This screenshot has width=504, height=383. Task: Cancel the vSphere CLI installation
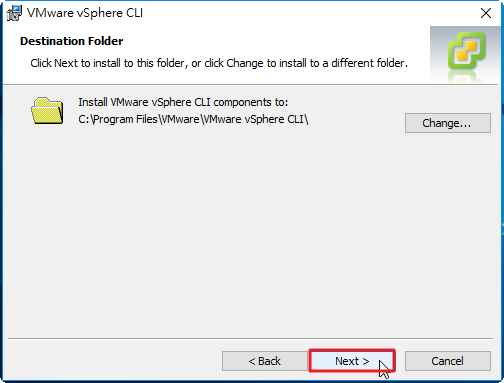(448, 361)
